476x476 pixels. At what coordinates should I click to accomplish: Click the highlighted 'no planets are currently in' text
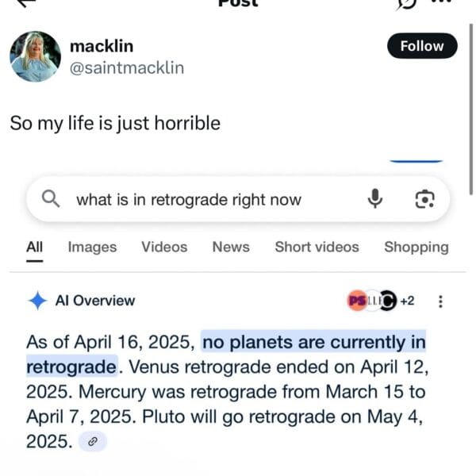[313, 343]
